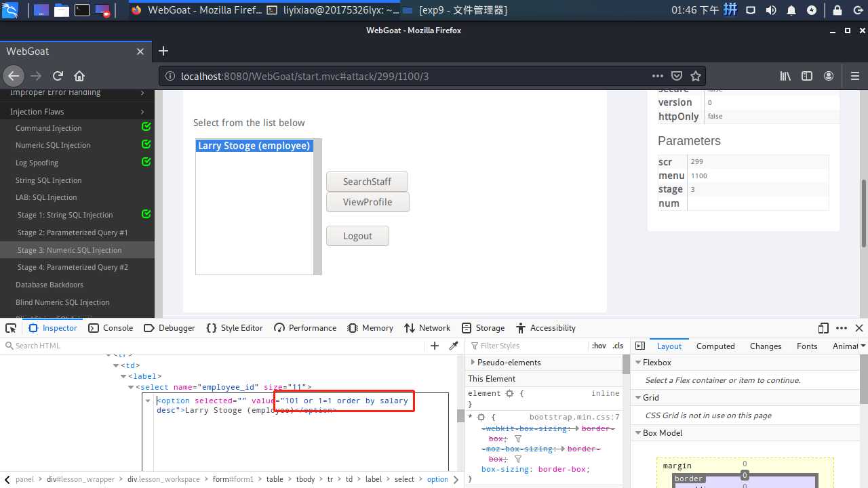Image resolution: width=868 pixels, height=488 pixels.
Task: Open the Memory tab
Action: 370,328
